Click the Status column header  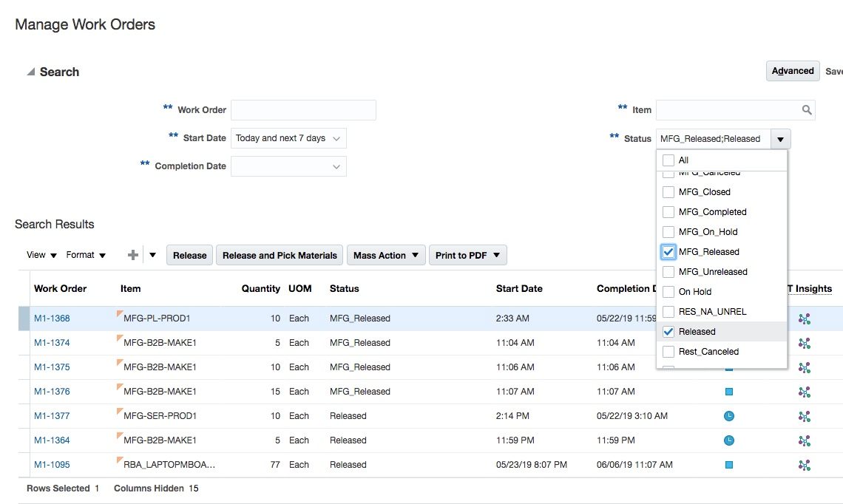click(344, 288)
